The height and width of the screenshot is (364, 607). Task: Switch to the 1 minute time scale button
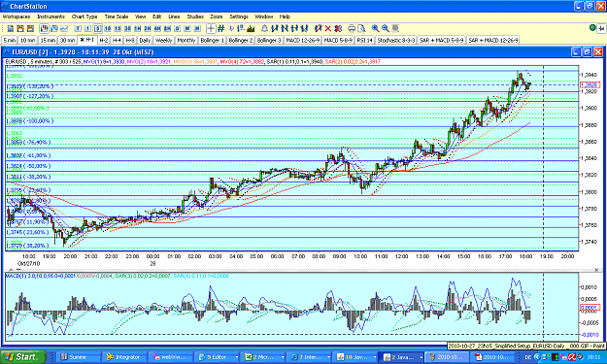coord(87,28)
